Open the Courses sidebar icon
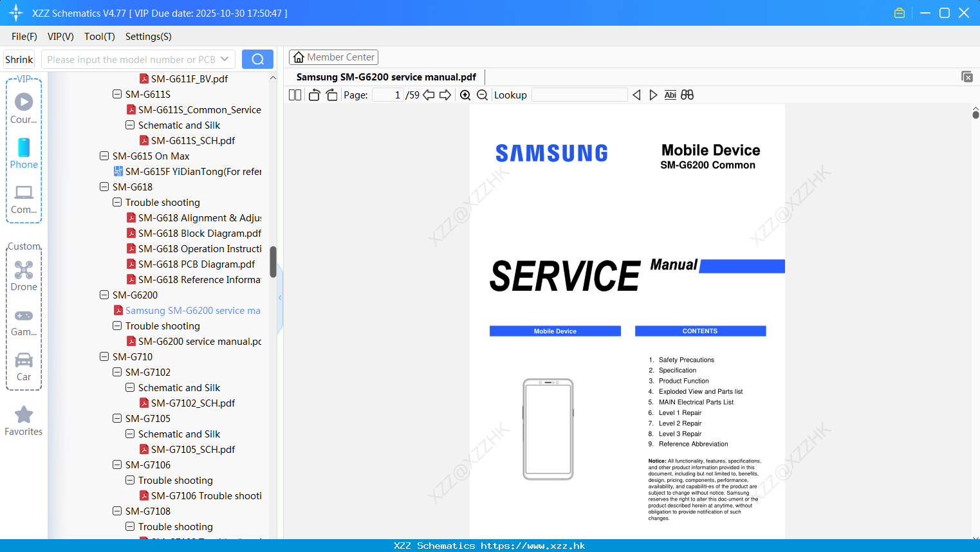The image size is (980, 552). [24, 108]
